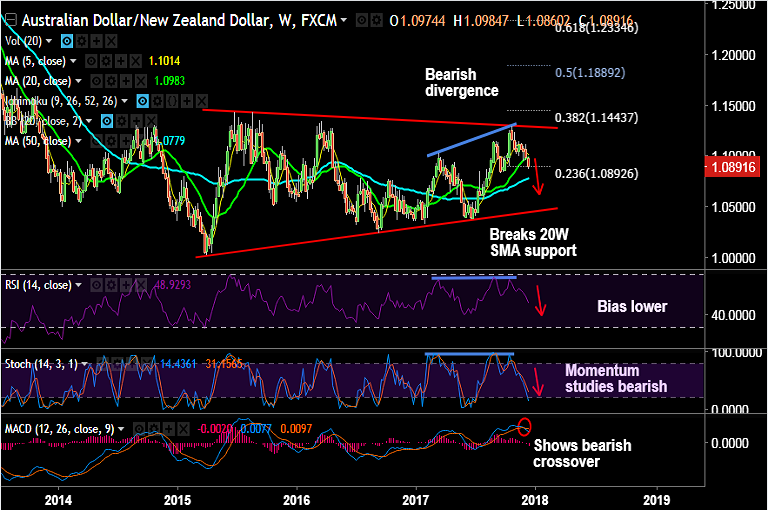768x510 pixels.
Task: Expand the MA (20, close) dropdown arrow
Action: coord(78,81)
